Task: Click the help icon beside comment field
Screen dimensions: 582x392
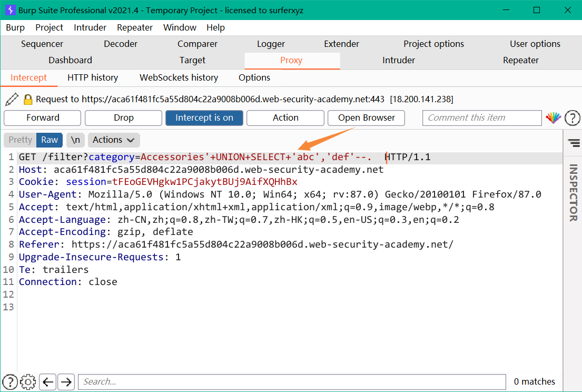Action: click(573, 118)
